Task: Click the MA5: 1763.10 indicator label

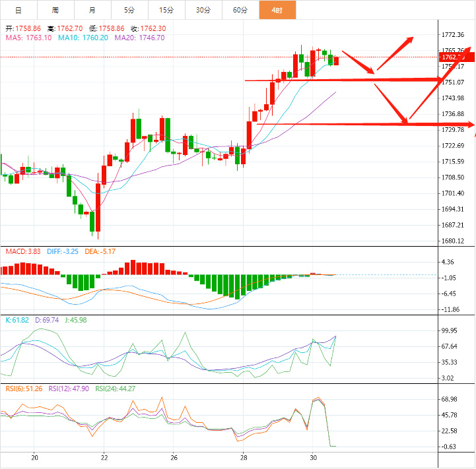Action: pyautogui.click(x=28, y=38)
